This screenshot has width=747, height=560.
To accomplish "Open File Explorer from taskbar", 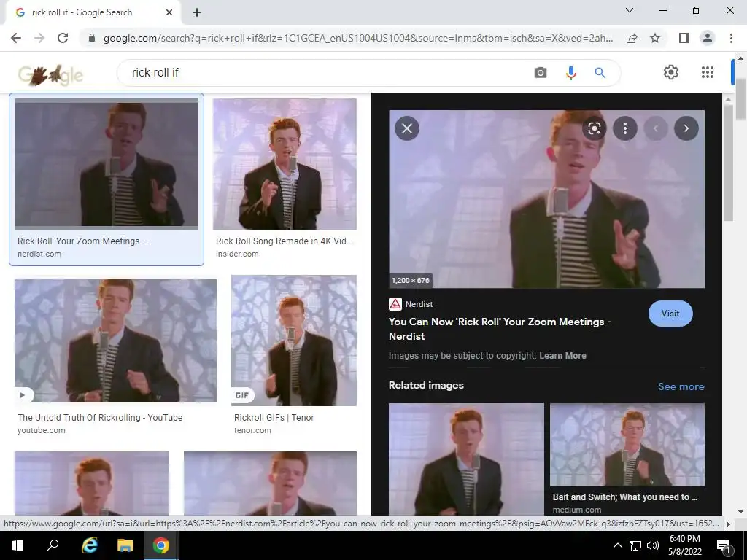I will click(x=125, y=545).
